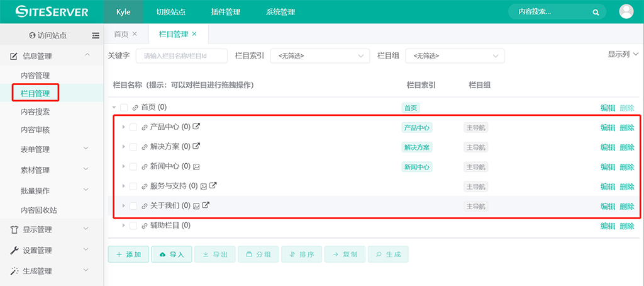Click the 添加 button
The height and width of the screenshot is (286, 644).
[128, 255]
